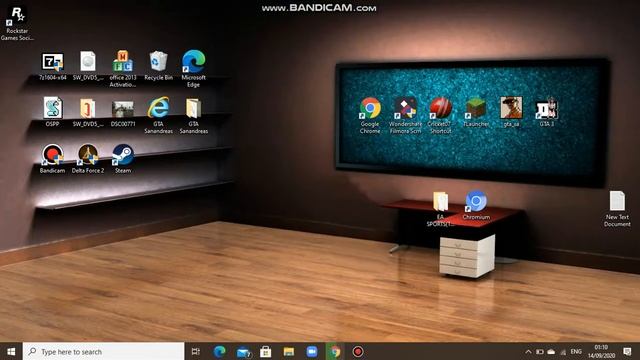The image size is (640, 360).
Task: Open File Explorer from the taskbar
Action: point(289,351)
